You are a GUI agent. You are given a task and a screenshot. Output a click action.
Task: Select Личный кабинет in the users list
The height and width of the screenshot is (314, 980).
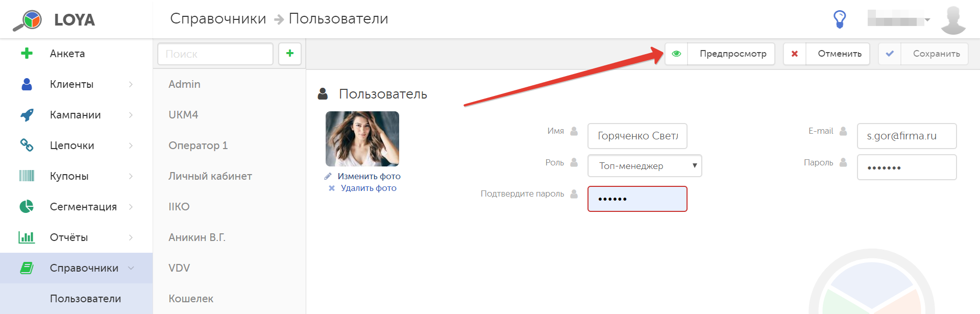pyautogui.click(x=229, y=176)
